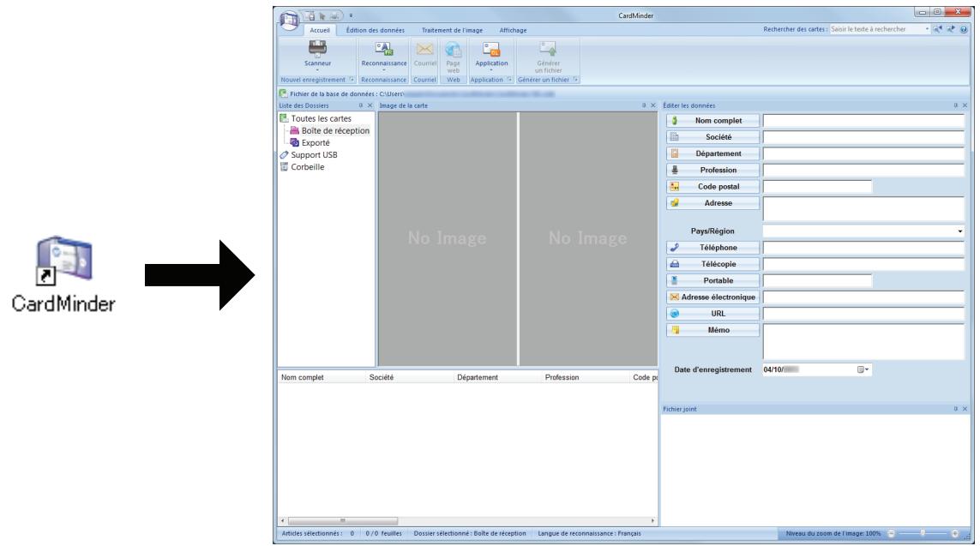Close the Éditer les données panel
Screen dimensions: 980x546
pos(965,105)
